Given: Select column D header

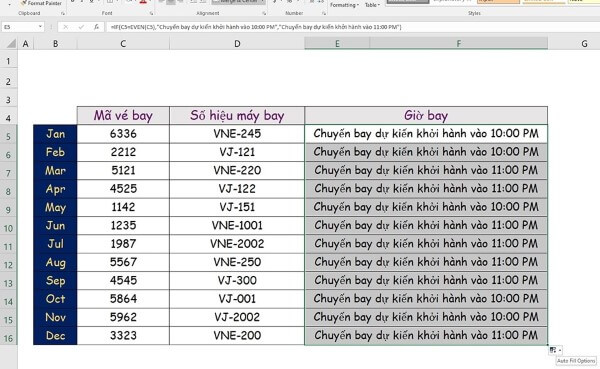Looking at the screenshot, I should click(x=237, y=44).
